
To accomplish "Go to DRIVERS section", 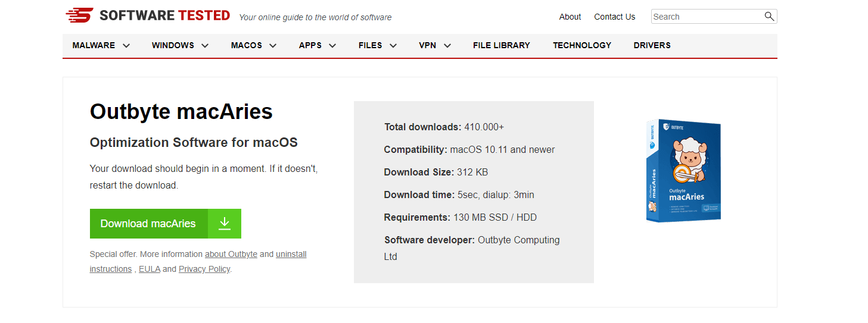I will click(652, 45).
